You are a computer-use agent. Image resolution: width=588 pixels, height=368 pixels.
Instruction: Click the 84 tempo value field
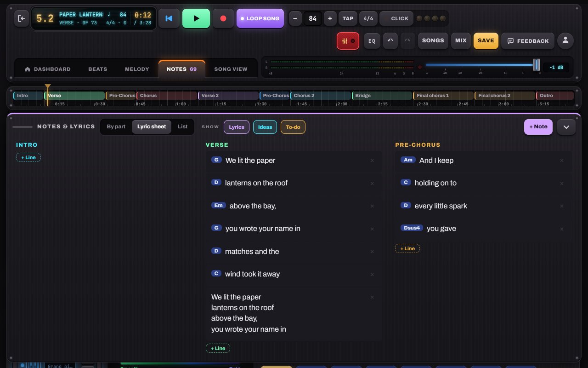click(313, 18)
